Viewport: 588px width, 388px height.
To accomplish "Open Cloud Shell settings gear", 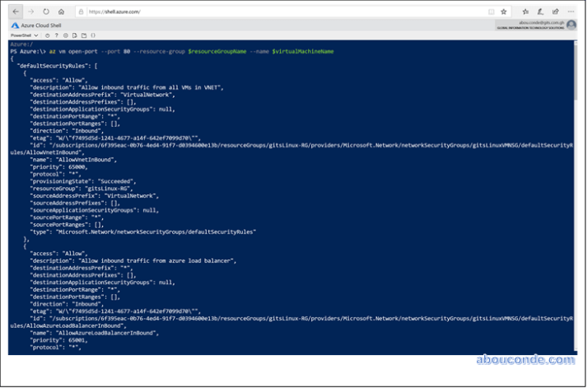I will pyautogui.click(x=65, y=35).
